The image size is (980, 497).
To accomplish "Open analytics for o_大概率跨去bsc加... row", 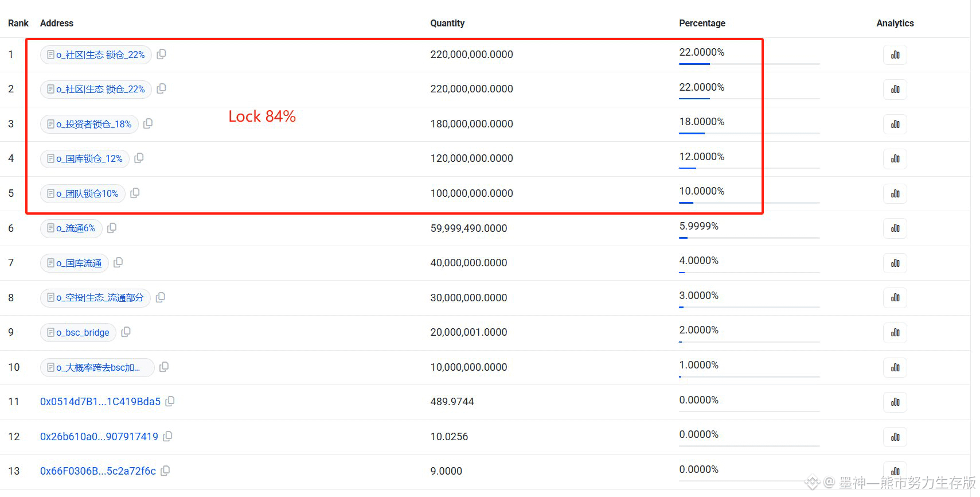I will pos(895,367).
